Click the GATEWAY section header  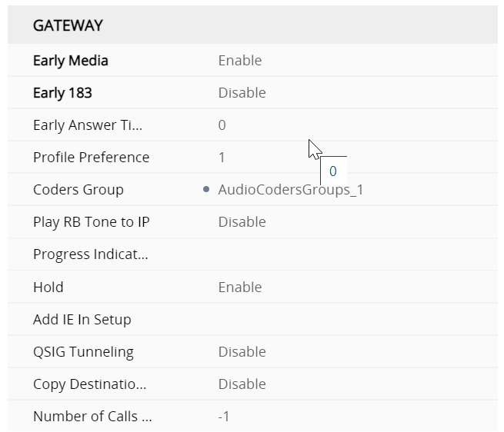68,26
